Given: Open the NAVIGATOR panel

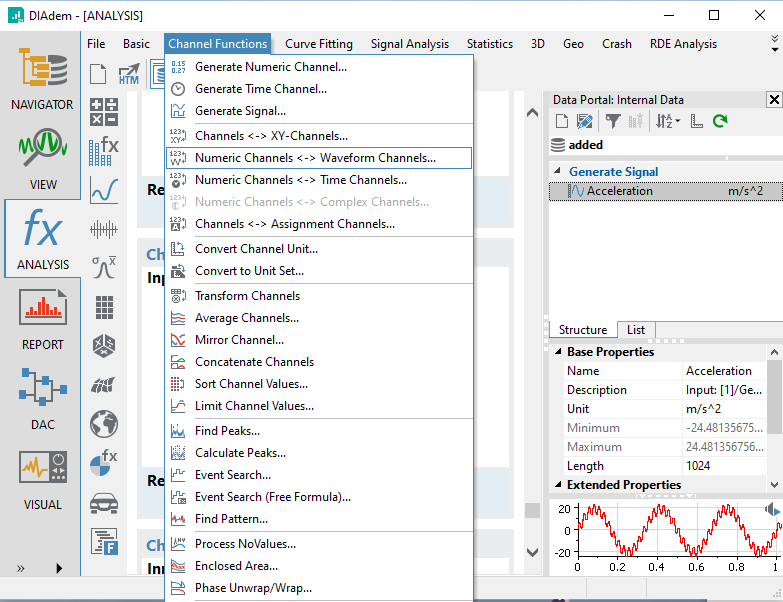Looking at the screenshot, I should pyautogui.click(x=42, y=76).
